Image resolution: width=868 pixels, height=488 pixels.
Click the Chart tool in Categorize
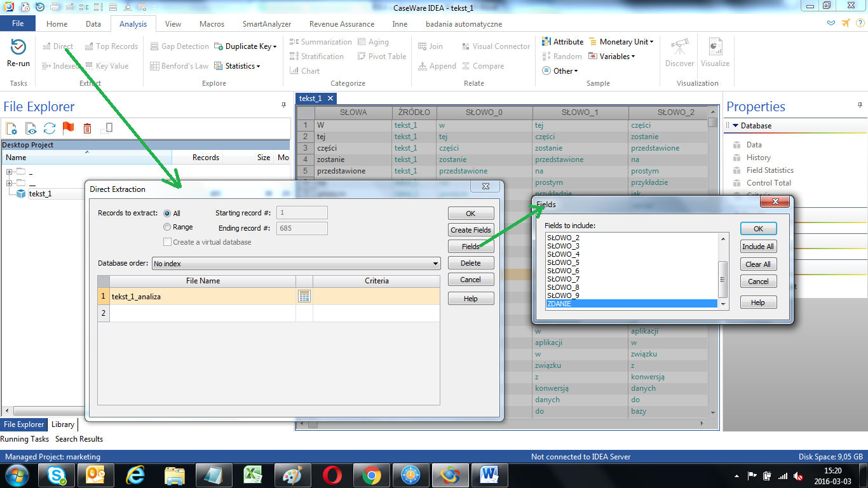tap(304, 71)
